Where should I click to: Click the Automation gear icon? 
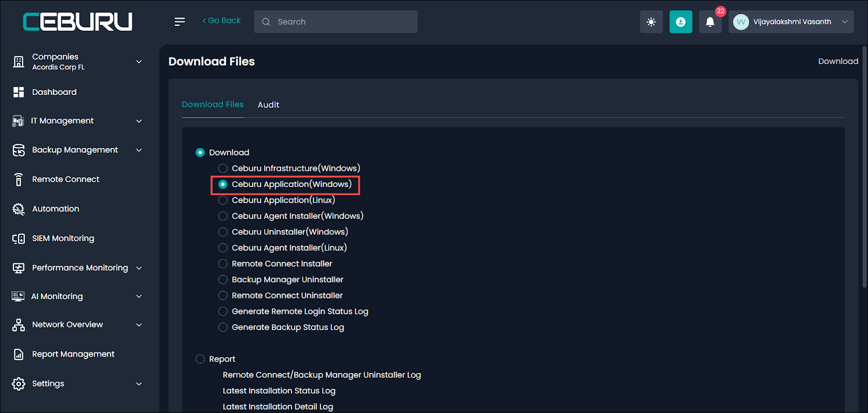(18, 209)
